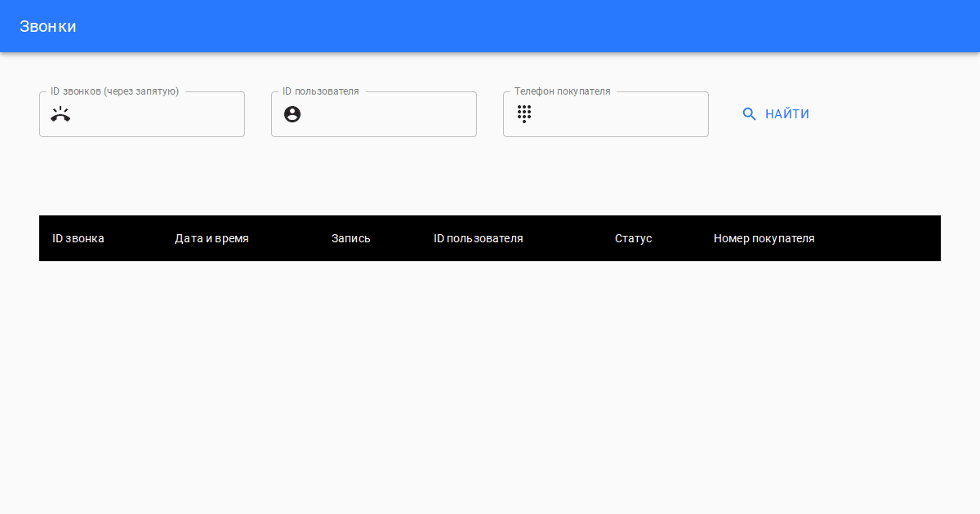Click the ID звонка column header

78,238
